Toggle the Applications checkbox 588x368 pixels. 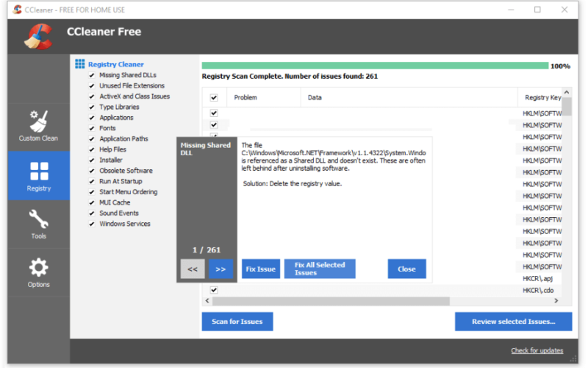[x=91, y=118]
